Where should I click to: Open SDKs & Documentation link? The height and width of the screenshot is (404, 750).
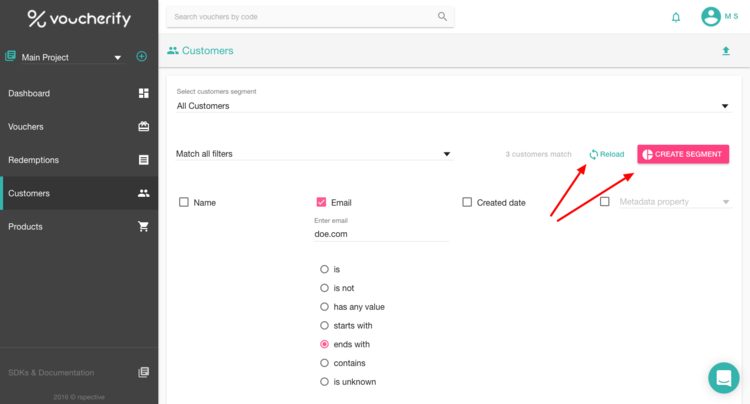click(x=79, y=372)
